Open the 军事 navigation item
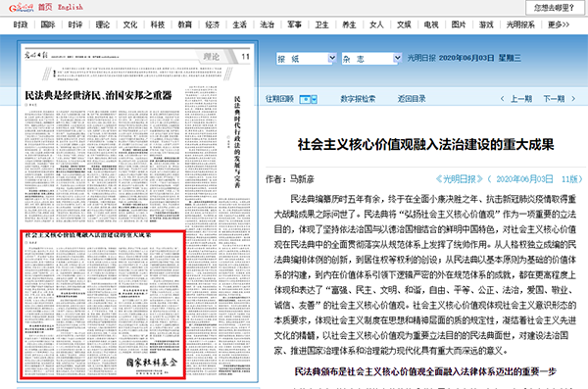Image resolution: width=588 pixels, height=389 pixels. click(294, 24)
